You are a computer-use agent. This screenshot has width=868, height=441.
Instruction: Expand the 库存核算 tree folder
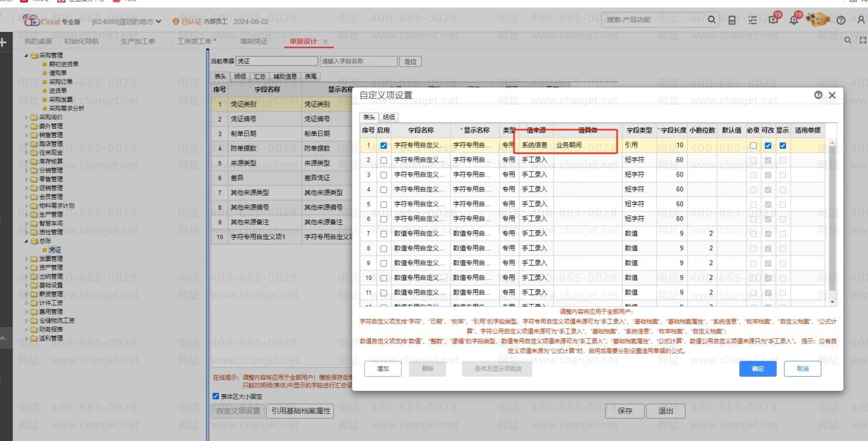pos(26,161)
